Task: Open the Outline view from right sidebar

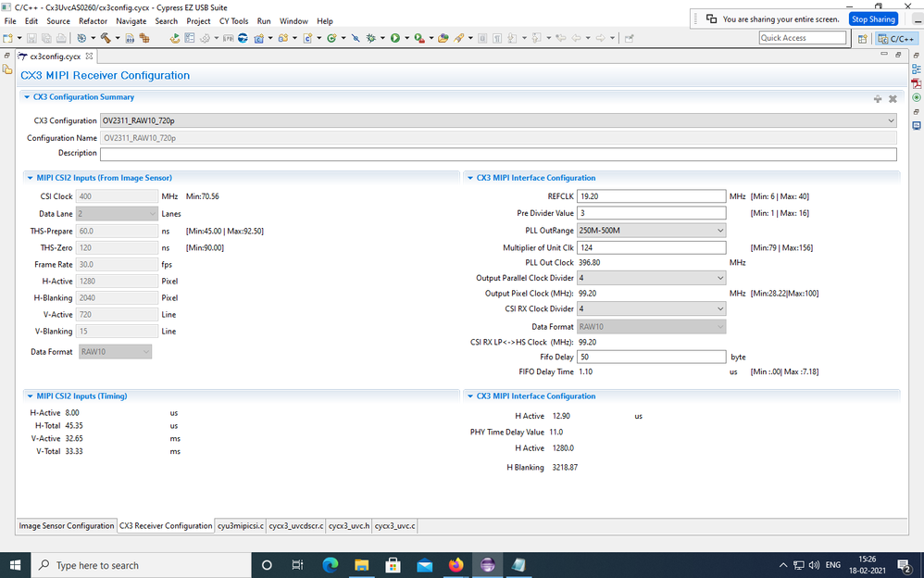Action: (x=916, y=69)
